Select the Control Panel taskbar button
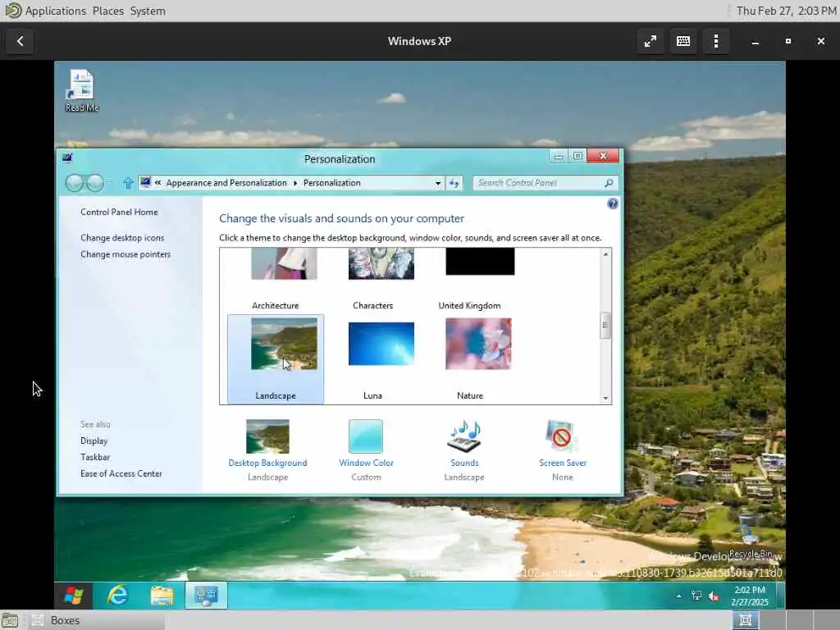The height and width of the screenshot is (630, 840). 206,596
